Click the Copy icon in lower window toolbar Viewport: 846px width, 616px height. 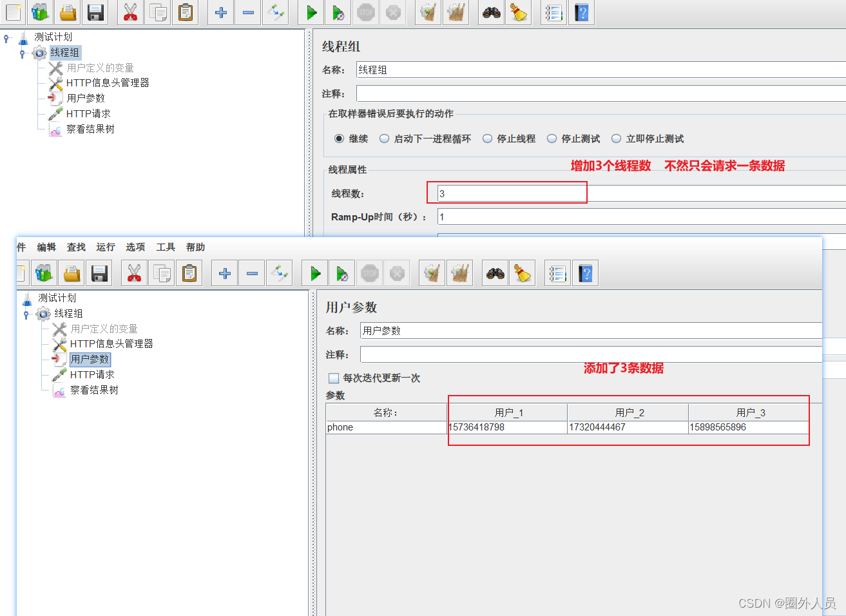point(161,273)
